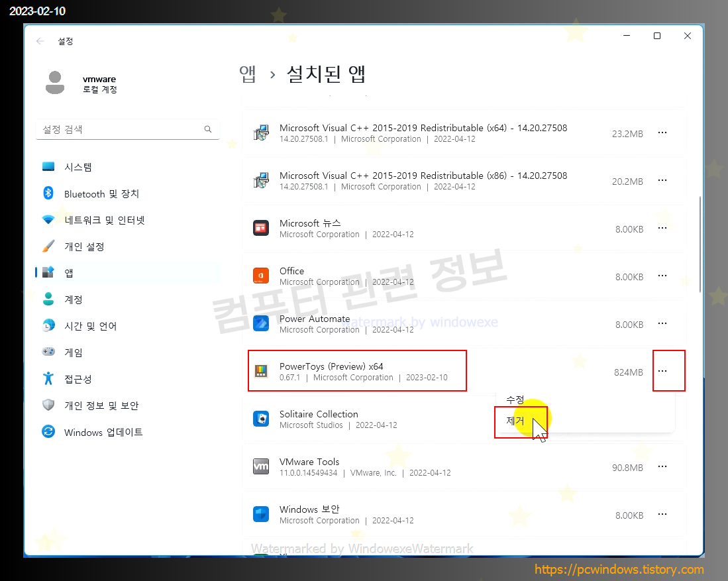Click the 개인 설정 paintbrush icon
The width and height of the screenshot is (728, 581).
pyautogui.click(x=48, y=246)
